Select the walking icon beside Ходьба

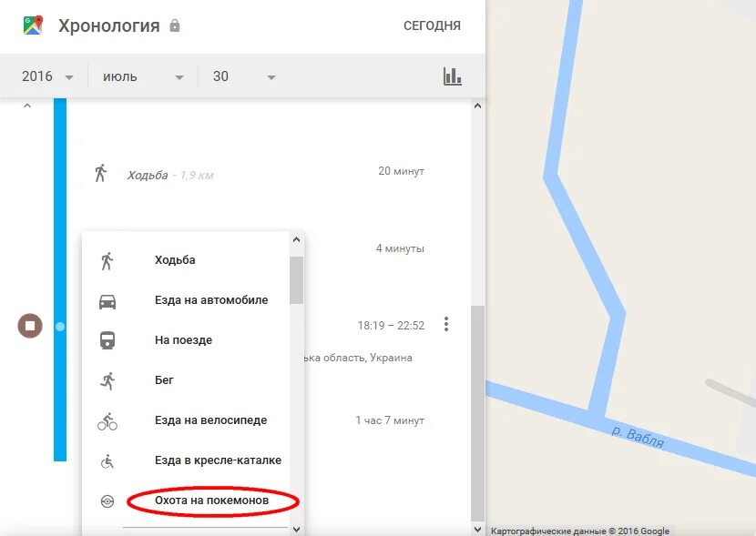[x=108, y=259]
